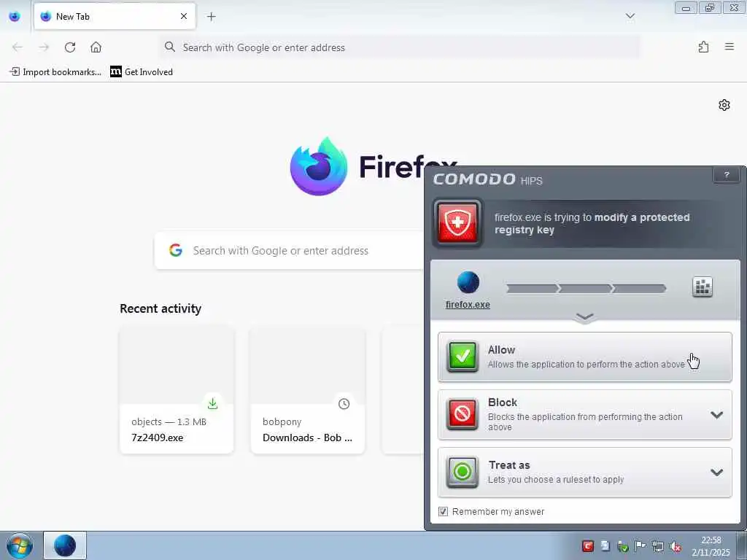
Task: Close the New Tab tab
Action: [x=183, y=16]
